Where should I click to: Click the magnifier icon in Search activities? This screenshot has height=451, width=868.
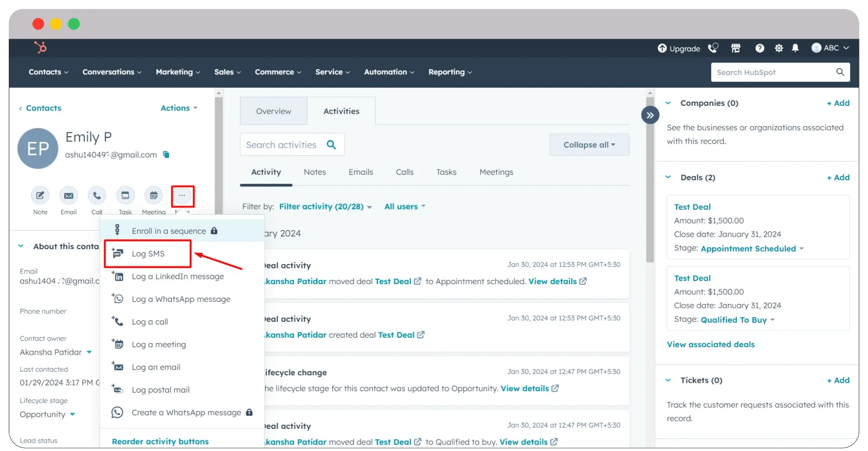(331, 144)
